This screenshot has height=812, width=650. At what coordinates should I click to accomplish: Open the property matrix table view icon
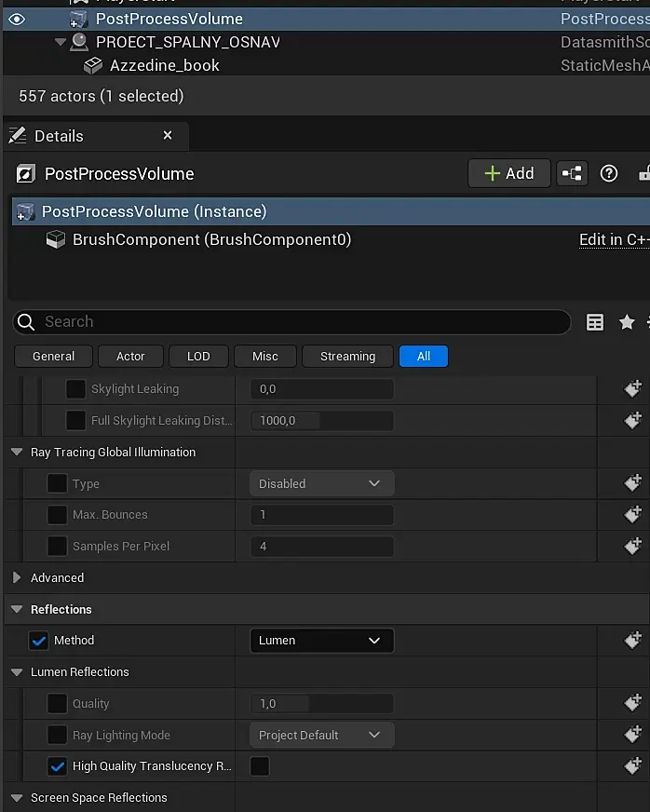point(595,322)
